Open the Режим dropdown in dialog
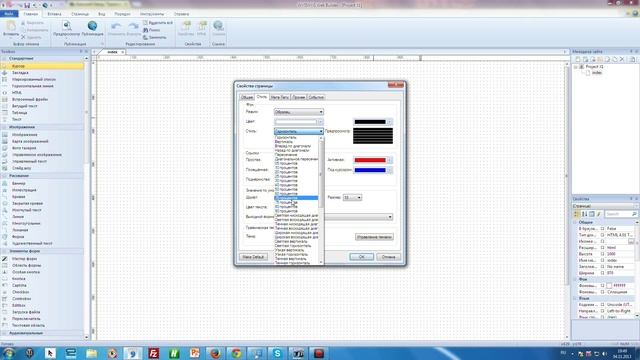The image size is (640, 360). click(x=299, y=112)
